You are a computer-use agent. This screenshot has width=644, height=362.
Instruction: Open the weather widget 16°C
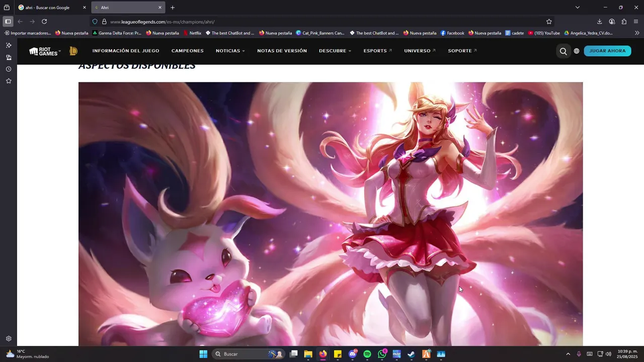pyautogui.click(x=27, y=354)
